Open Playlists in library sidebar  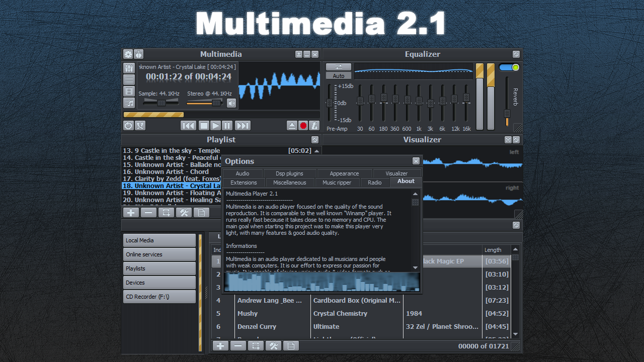pyautogui.click(x=159, y=268)
